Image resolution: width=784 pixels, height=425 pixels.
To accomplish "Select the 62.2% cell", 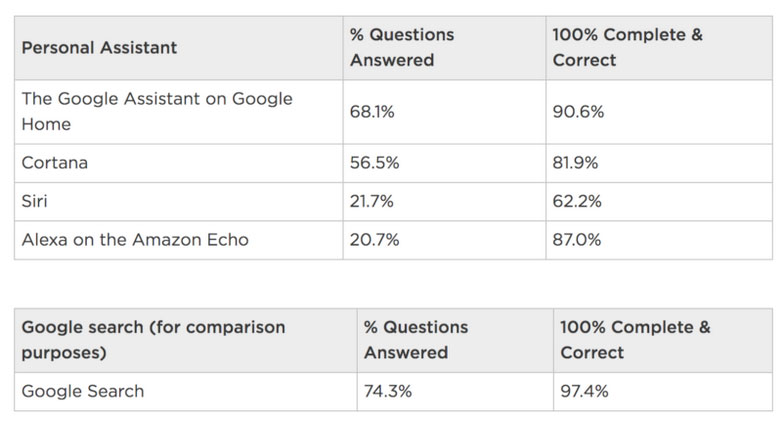I will [577, 201].
